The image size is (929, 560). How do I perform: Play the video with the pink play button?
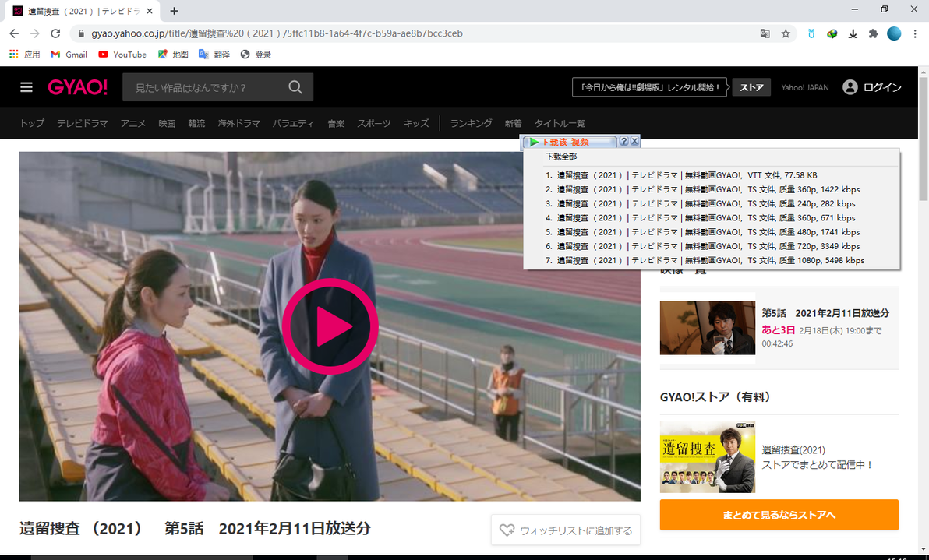pos(330,326)
